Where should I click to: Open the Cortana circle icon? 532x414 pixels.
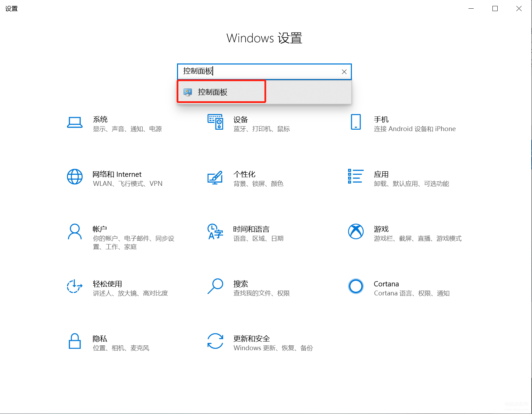[x=356, y=286]
